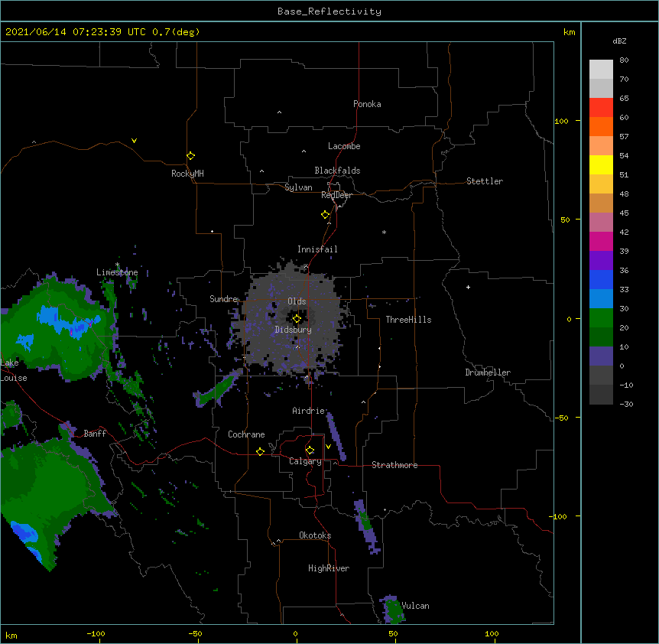The width and height of the screenshot is (659, 644).
Task: Click the timestamp 2021/06/14 07:23:39 UTC
Action: click(75, 32)
